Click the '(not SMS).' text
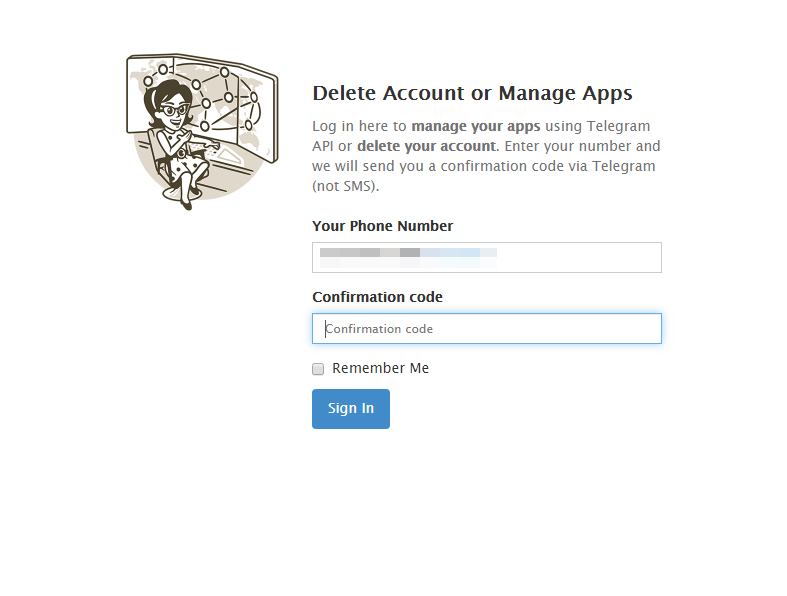The width and height of the screenshot is (787, 596). click(x=345, y=186)
